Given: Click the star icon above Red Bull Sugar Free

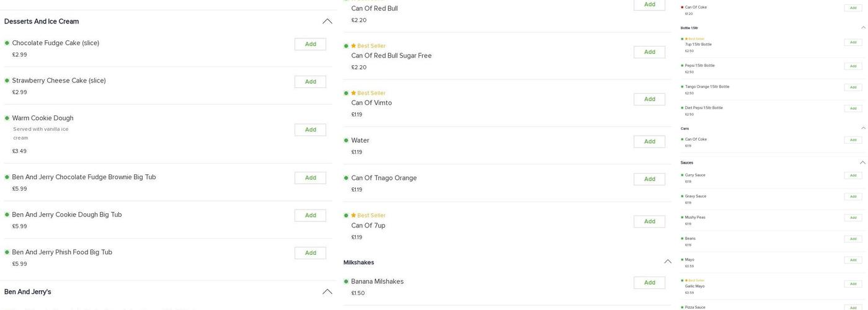Looking at the screenshot, I should [x=353, y=46].
